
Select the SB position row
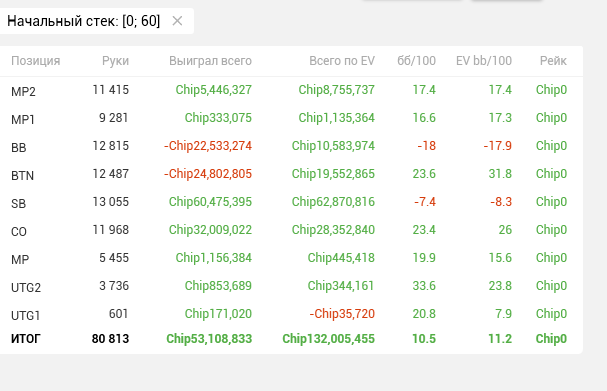coord(291,202)
